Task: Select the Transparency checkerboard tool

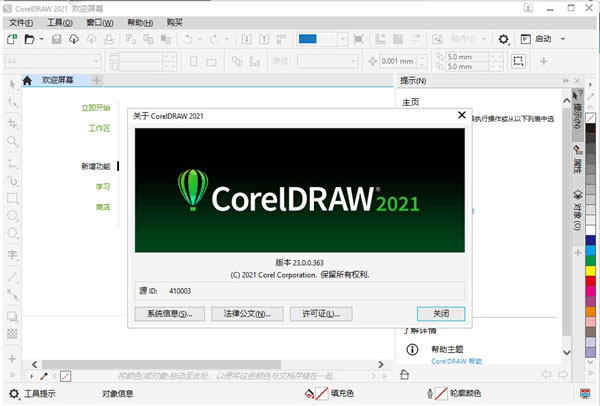Action: point(13,334)
